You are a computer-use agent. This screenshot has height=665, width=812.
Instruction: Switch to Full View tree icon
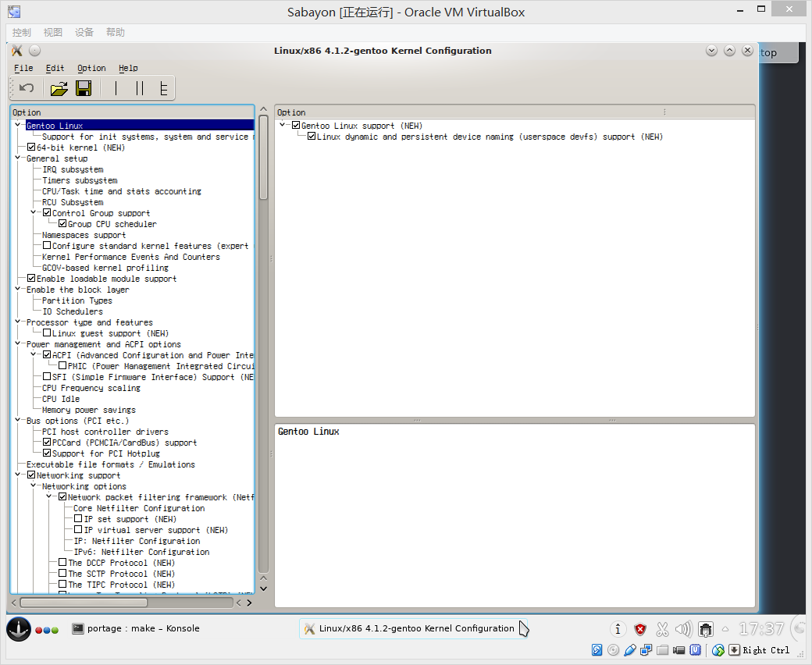[x=163, y=88]
